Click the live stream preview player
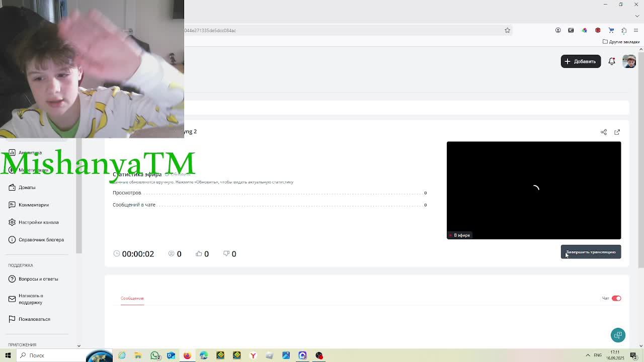Viewport: 644px width, 362px height. [534, 190]
